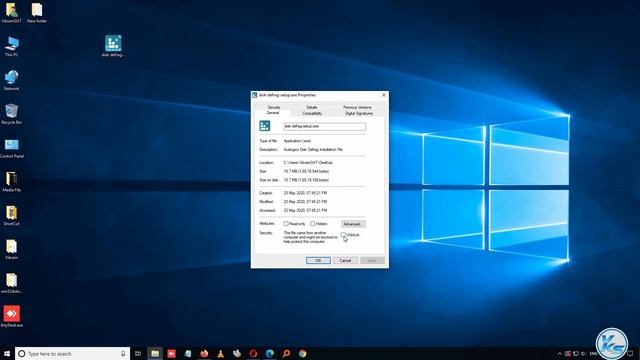Show hidden system tray icons chevron
This screenshot has height=360, width=640.
[x=560, y=353]
